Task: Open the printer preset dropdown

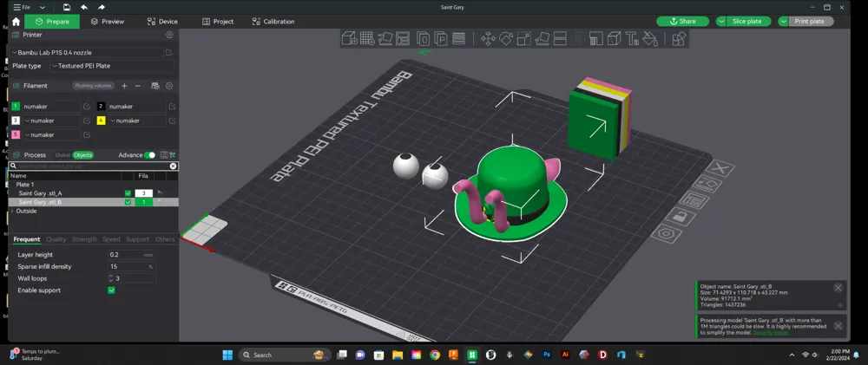Action: pyautogui.click(x=87, y=53)
